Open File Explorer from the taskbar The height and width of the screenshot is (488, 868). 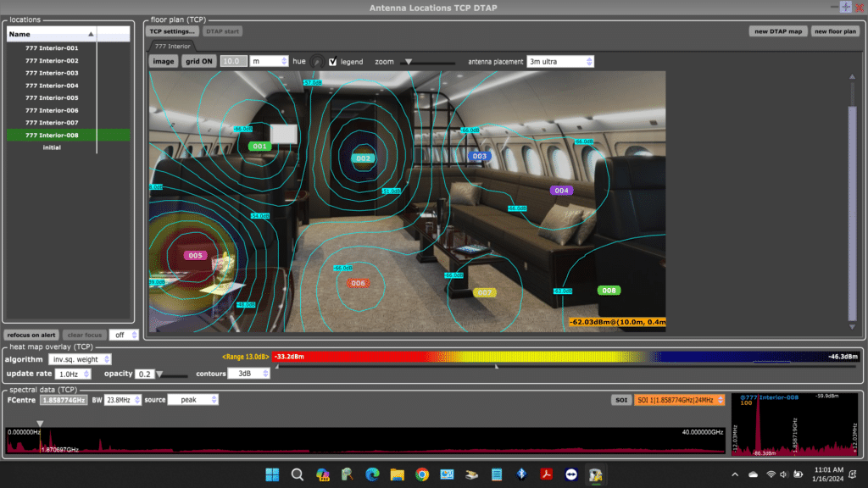(x=397, y=474)
